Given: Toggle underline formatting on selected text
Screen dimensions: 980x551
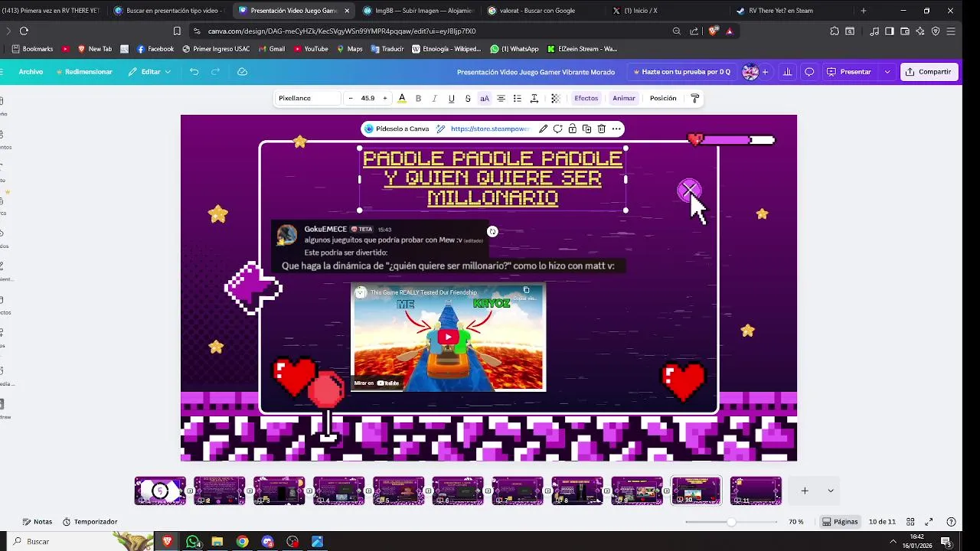Looking at the screenshot, I should coord(451,98).
